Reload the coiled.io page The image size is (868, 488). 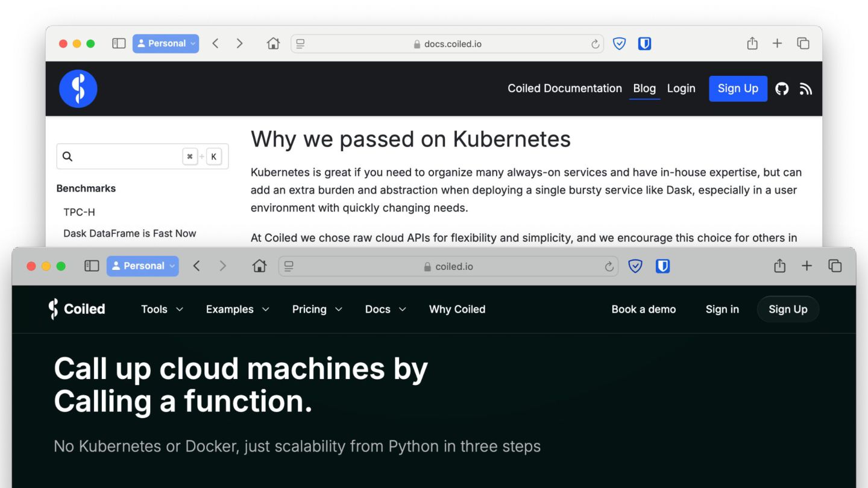609,266
